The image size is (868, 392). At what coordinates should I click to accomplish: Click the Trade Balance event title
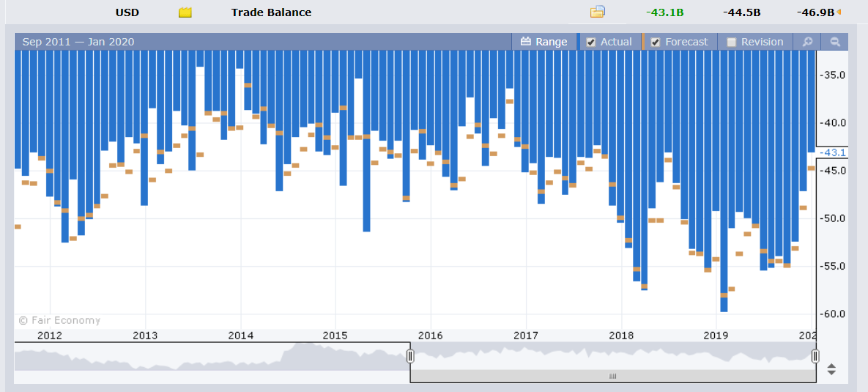(x=271, y=12)
